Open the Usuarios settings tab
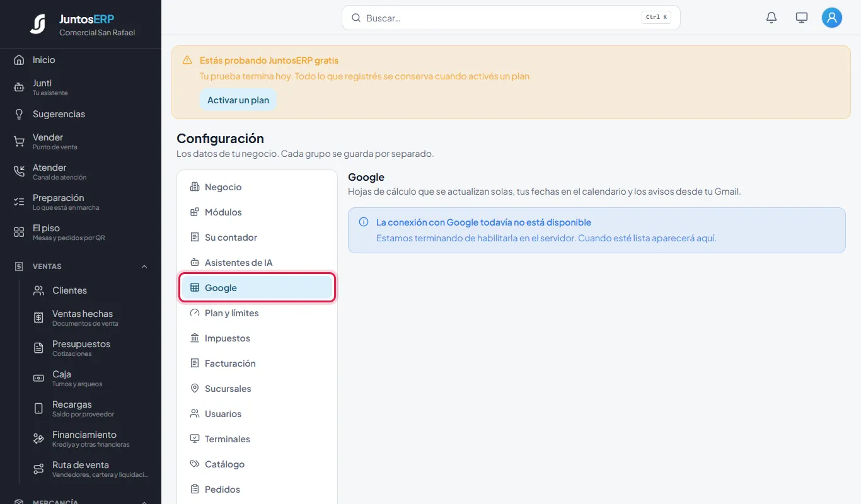Viewport: 861px width, 504px height. [257, 414]
